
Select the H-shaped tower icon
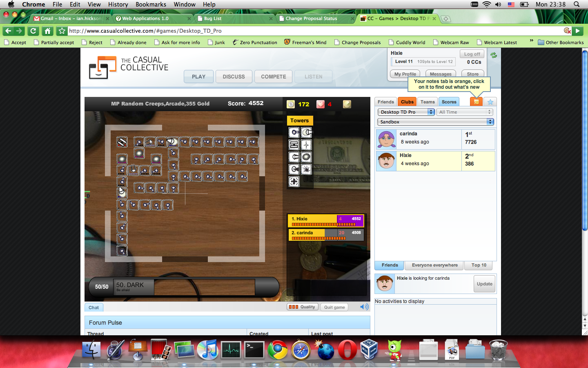click(x=294, y=145)
